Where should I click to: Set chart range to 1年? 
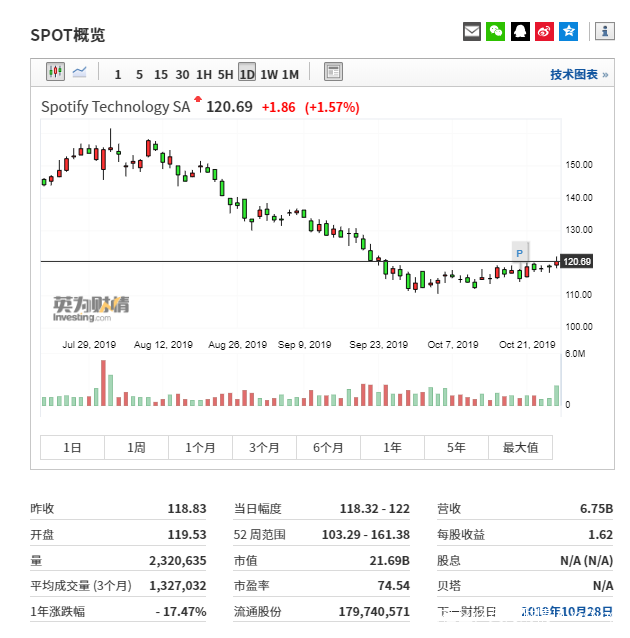392,448
